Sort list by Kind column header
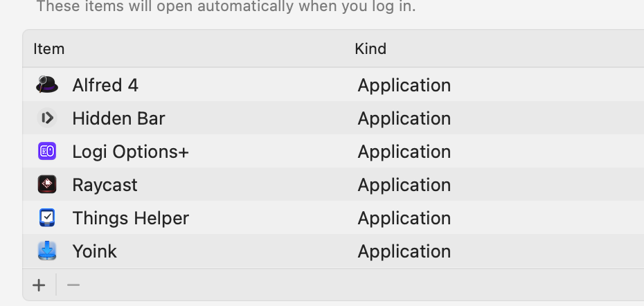This screenshot has width=644, height=306. (x=370, y=49)
